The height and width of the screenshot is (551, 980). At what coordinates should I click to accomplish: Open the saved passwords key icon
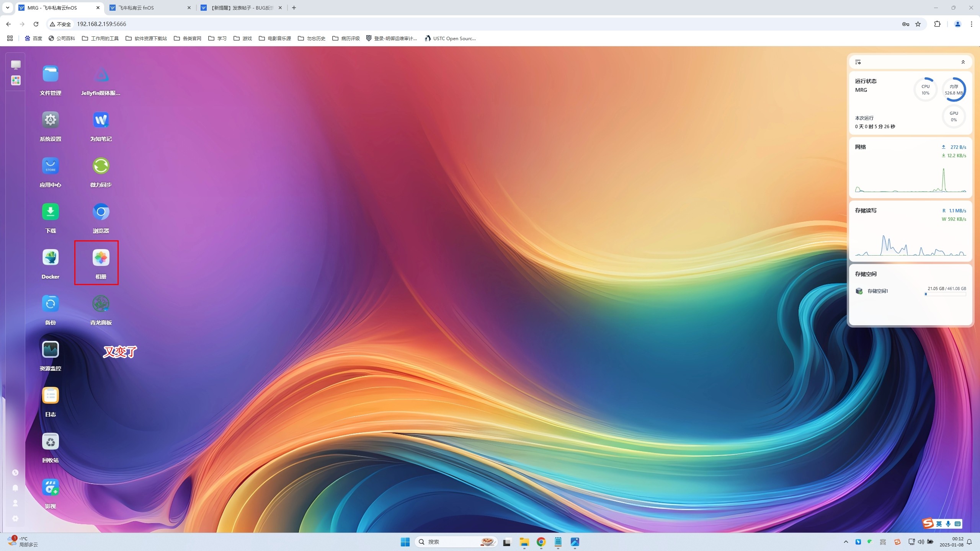(905, 24)
